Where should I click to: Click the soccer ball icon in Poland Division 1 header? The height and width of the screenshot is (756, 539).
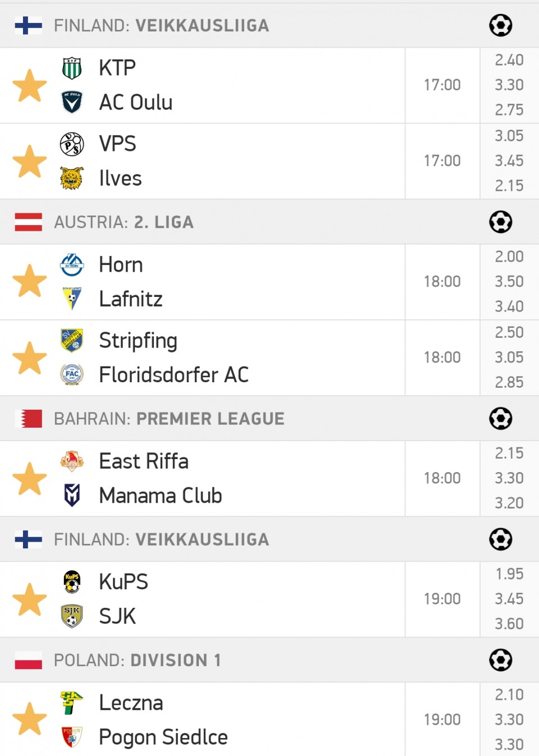pyautogui.click(x=500, y=660)
